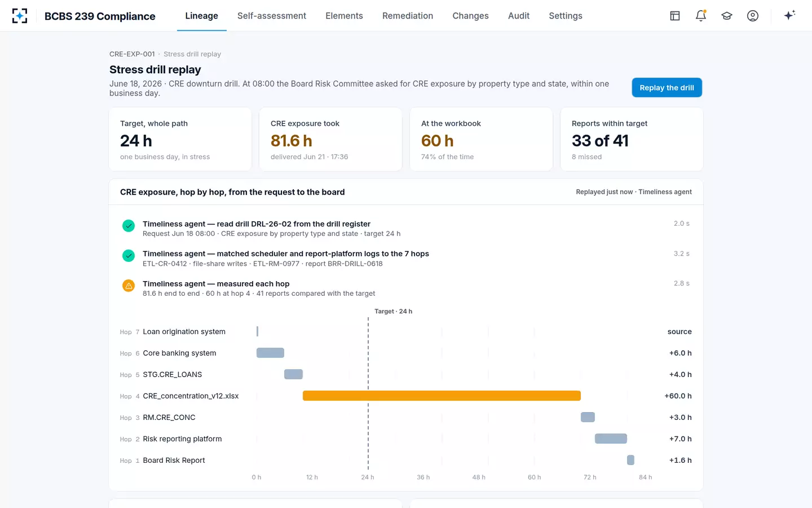Open the user account profile icon
Viewport: 812px width, 508px height.
753,16
